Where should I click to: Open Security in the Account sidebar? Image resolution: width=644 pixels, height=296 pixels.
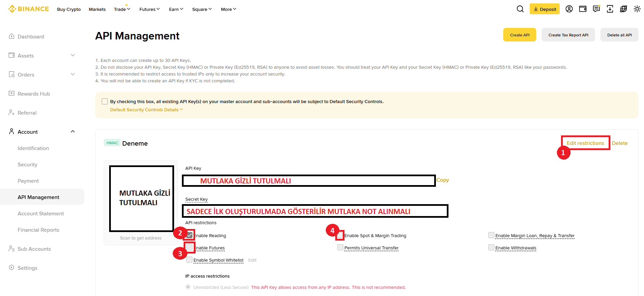click(28, 165)
